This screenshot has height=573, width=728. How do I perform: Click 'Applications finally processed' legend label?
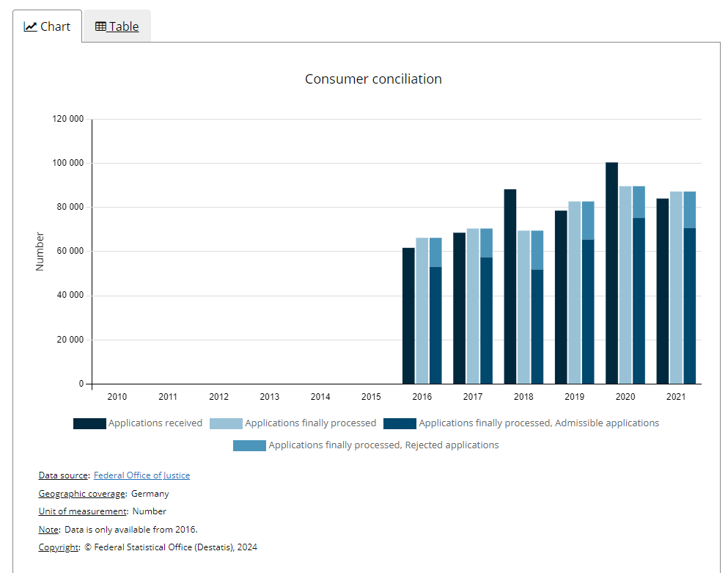click(x=311, y=423)
